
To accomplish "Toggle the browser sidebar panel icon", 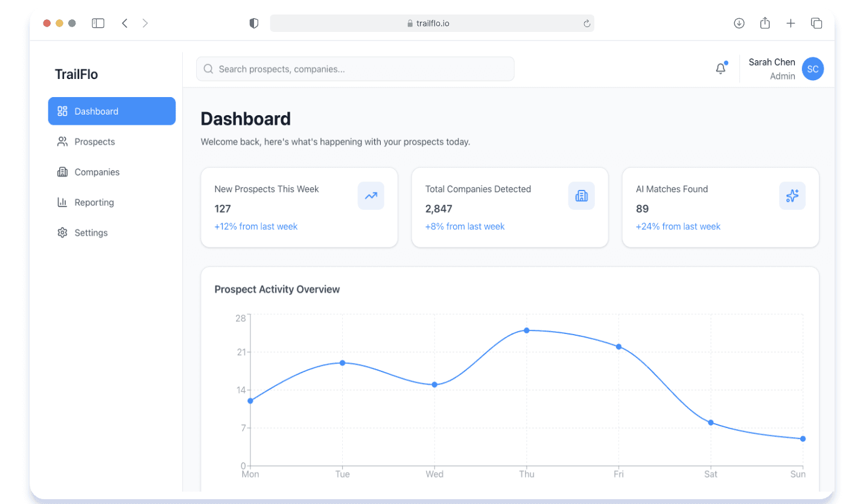I will point(98,23).
